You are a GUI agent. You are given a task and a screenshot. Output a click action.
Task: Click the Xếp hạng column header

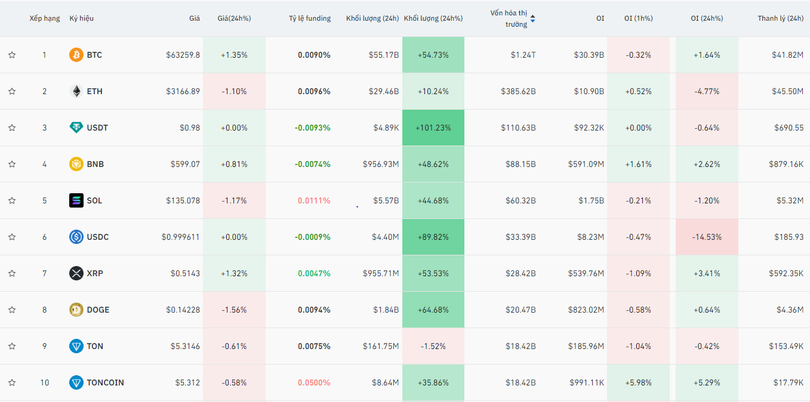pyautogui.click(x=44, y=18)
